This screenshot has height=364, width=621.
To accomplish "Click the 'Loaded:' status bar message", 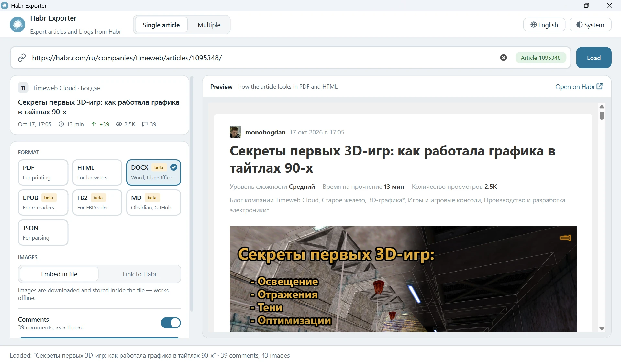I will (x=150, y=355).
